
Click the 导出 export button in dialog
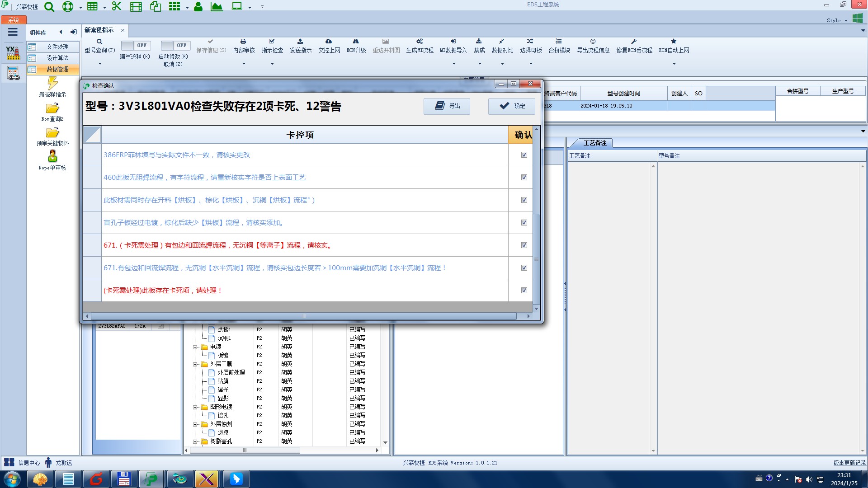click(x=447, y=106)
